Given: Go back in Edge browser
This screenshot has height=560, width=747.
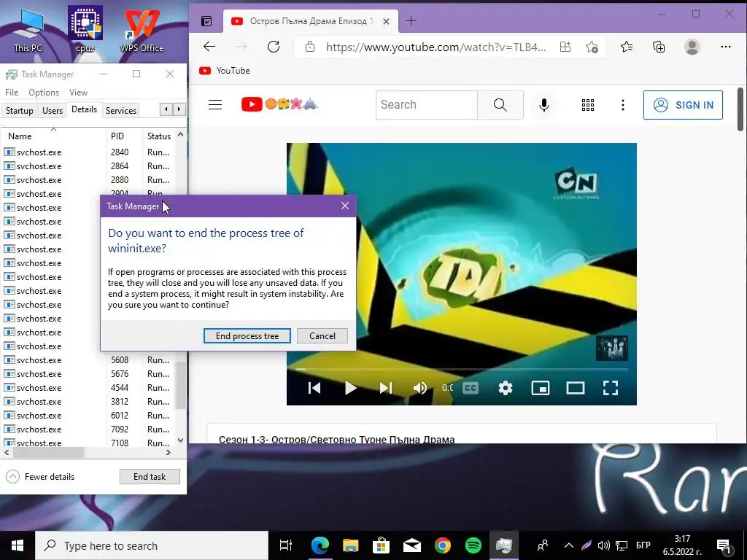Looking at the screenshot, I should (209, 47).
